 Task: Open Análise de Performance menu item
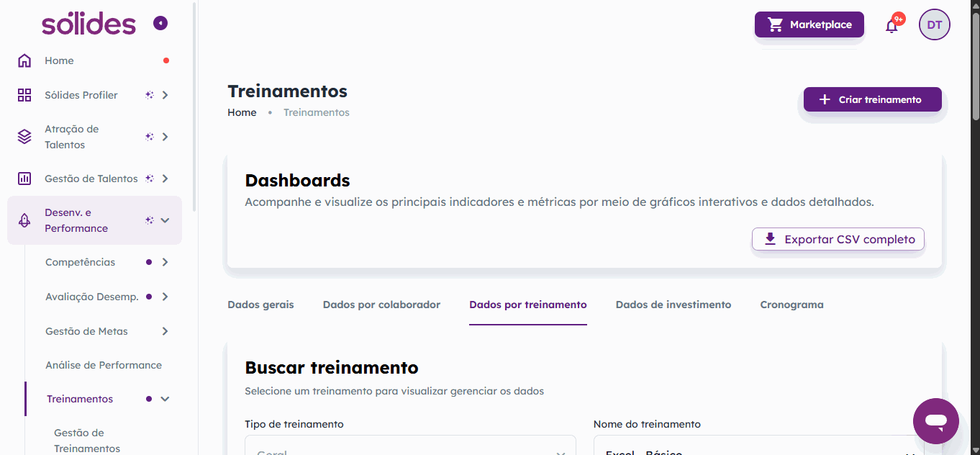(x=104, y=365)
